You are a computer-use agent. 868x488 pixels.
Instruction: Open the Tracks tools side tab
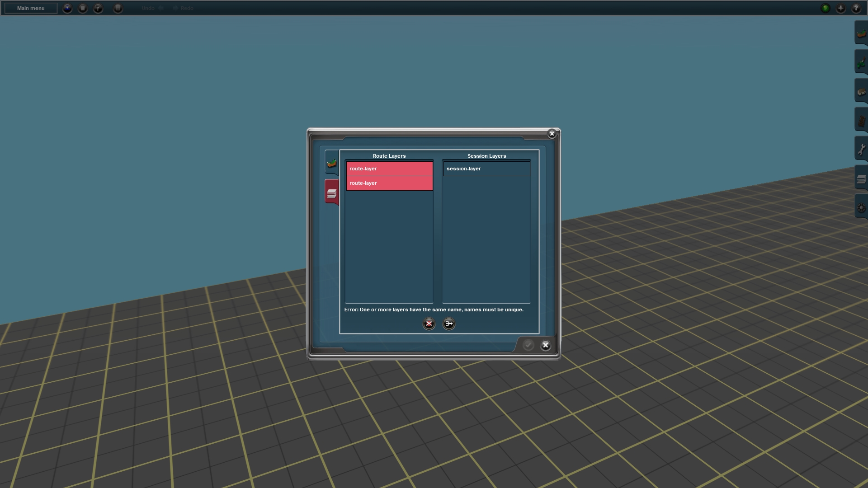[861, 121]
